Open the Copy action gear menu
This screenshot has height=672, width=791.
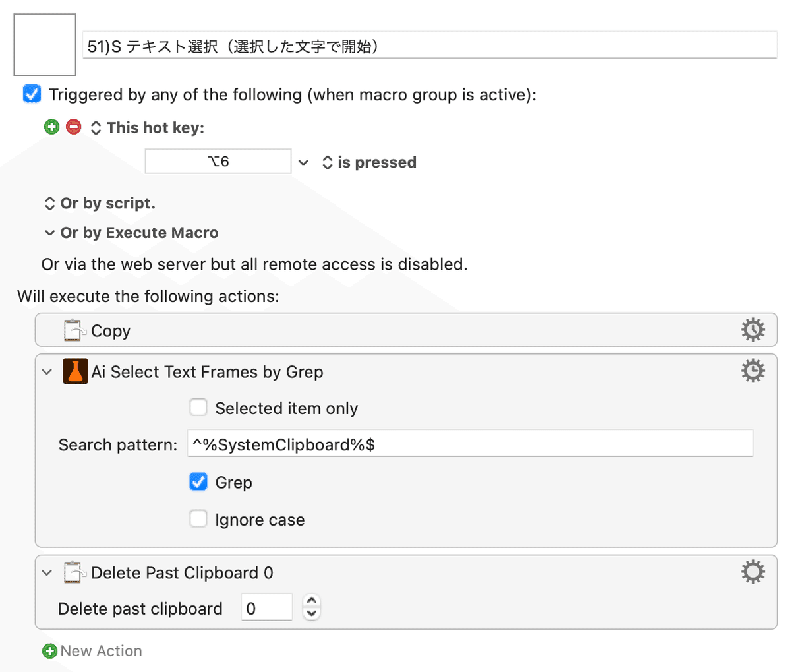pyautogui.click(x=753, y=329)
